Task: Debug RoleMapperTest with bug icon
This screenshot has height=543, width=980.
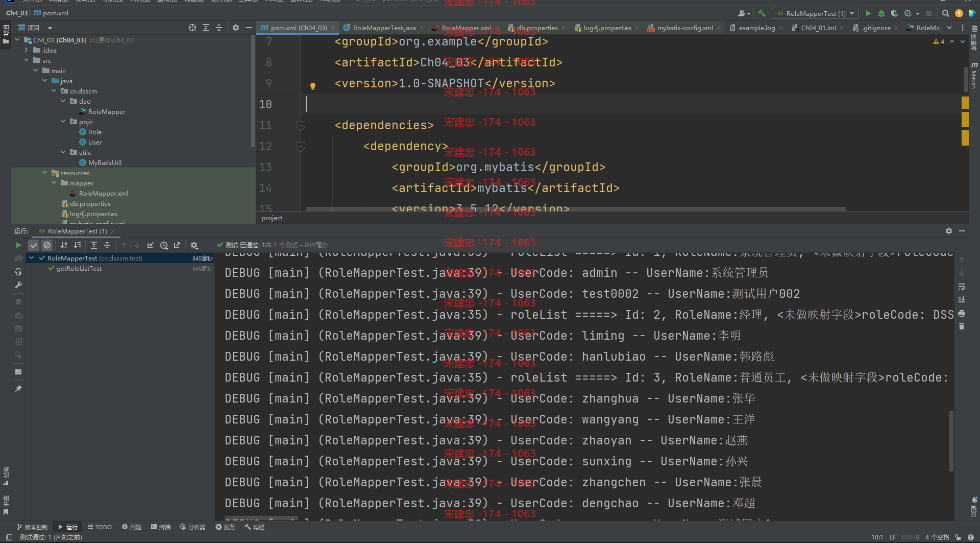Action: 881,13
